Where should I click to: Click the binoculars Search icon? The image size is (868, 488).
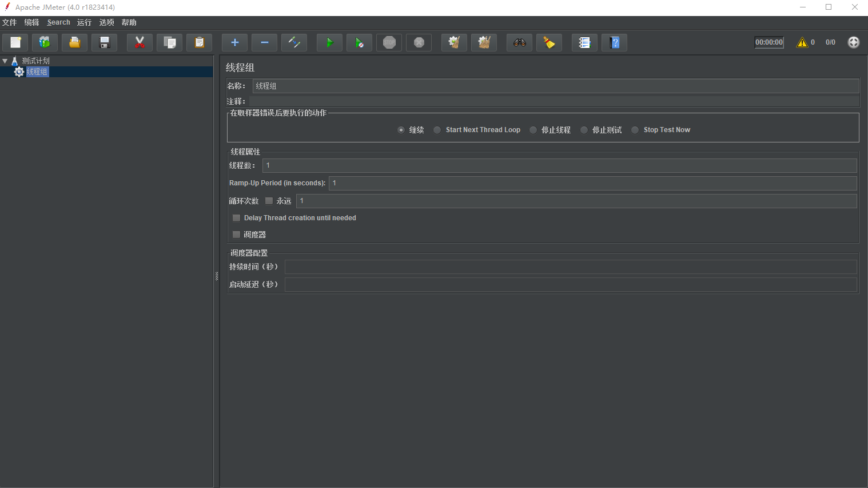point(519,42)
